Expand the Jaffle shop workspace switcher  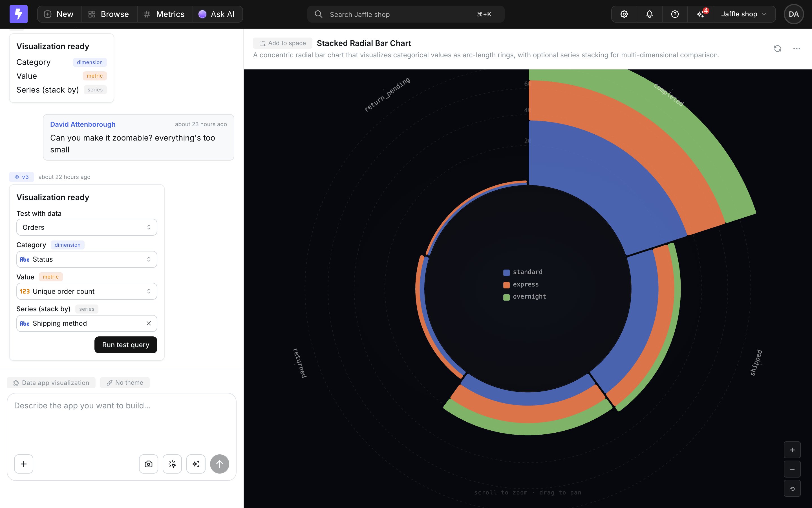[744, 14]
